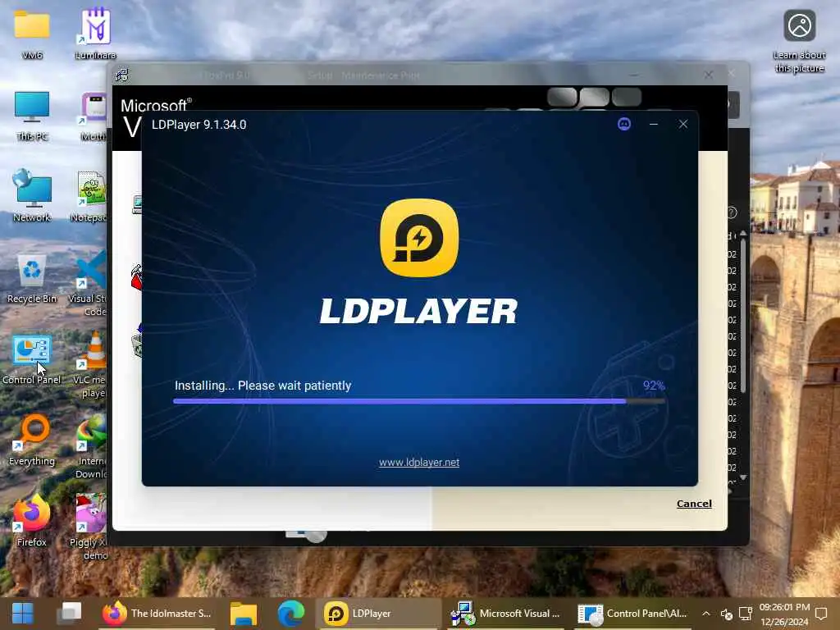Switch to Control Panel taskbar window
This screenshot has height=630, width=840.
(x=633, y=614)
